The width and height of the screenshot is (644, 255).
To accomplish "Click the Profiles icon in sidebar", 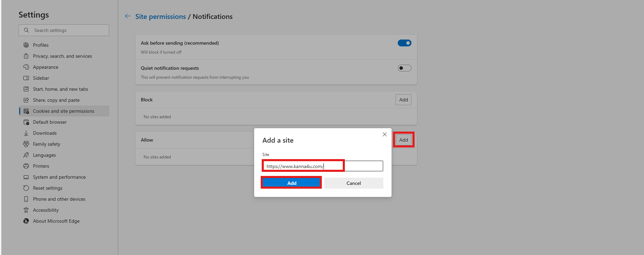I will pos(26,45).
